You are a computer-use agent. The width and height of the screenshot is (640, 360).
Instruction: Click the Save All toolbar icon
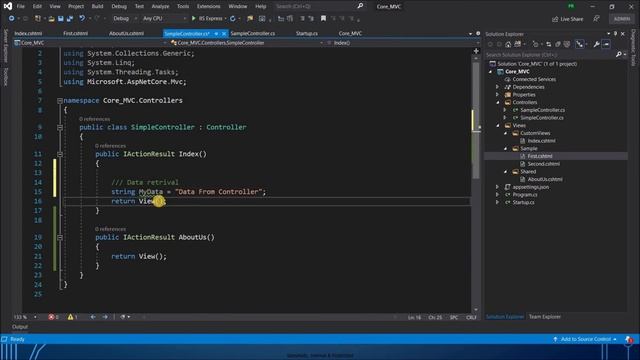pyautogui.click(x=70, y=19)
